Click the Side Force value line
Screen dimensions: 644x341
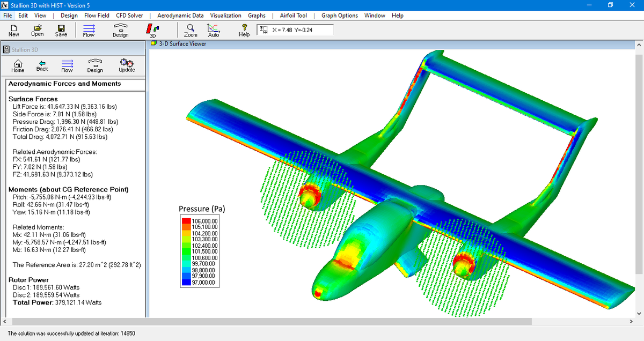point(54,114)
